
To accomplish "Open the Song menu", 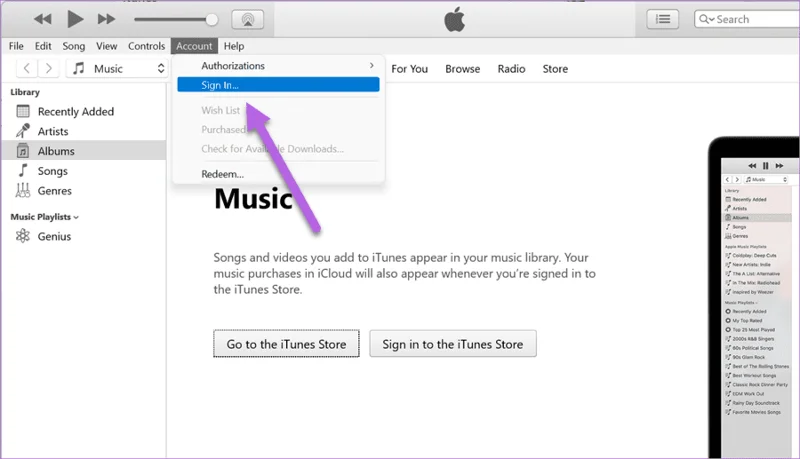I will point(73,46).
